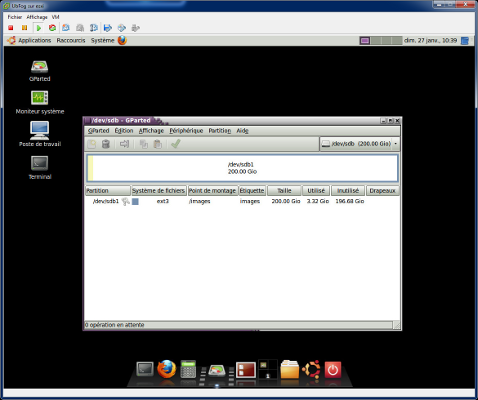Click the Ubuntu logo in the bottom dock

(311, 369)
